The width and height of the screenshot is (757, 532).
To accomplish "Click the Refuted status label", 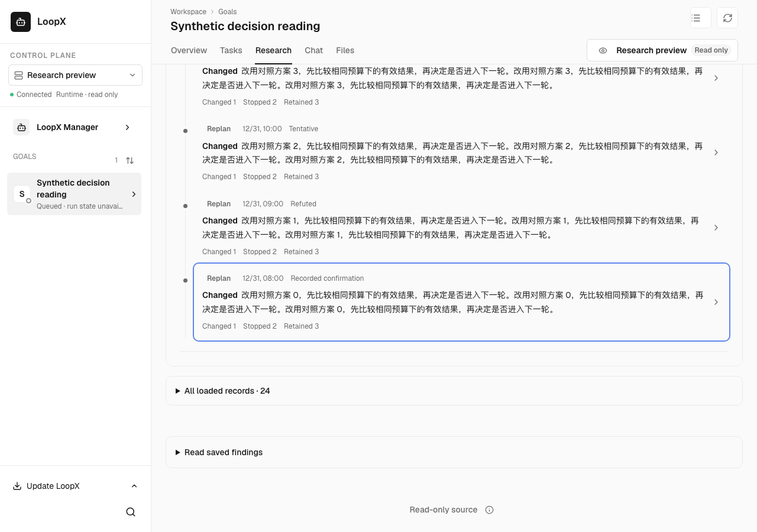I will point(303,204).
